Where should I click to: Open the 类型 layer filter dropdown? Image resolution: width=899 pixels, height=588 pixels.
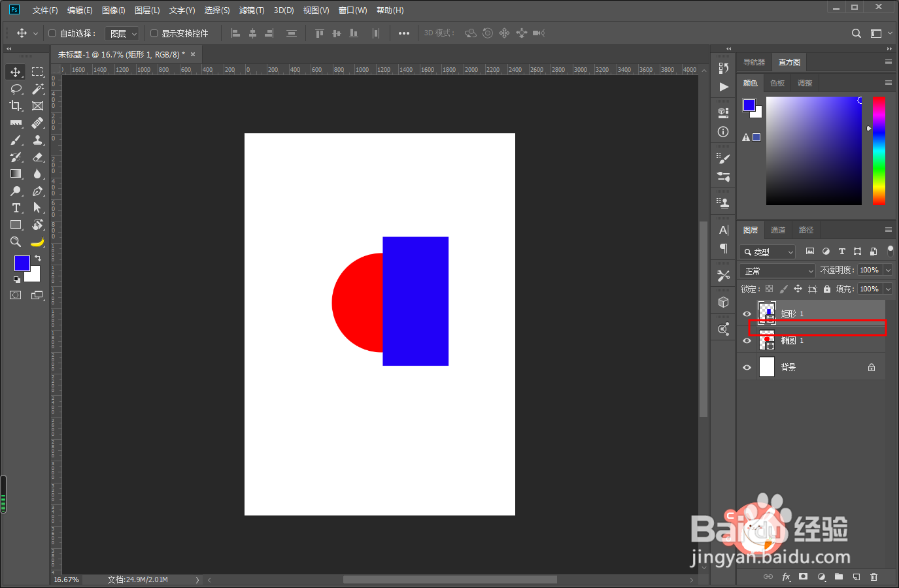[x=768, y=252]
